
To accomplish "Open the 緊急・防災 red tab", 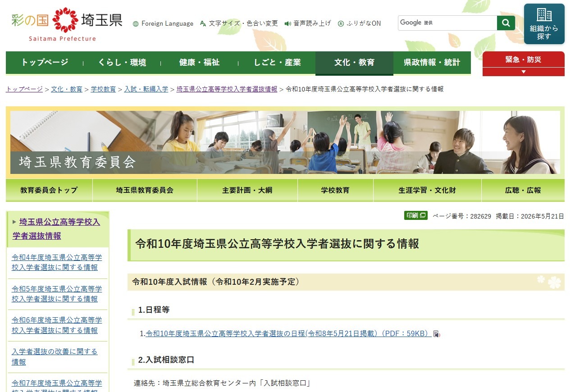I will [523, 59].
